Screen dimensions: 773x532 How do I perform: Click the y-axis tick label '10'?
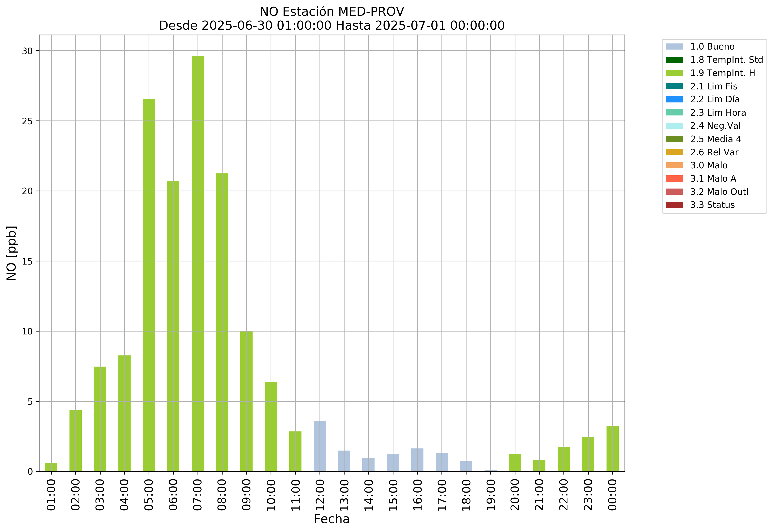coord(28,332)
